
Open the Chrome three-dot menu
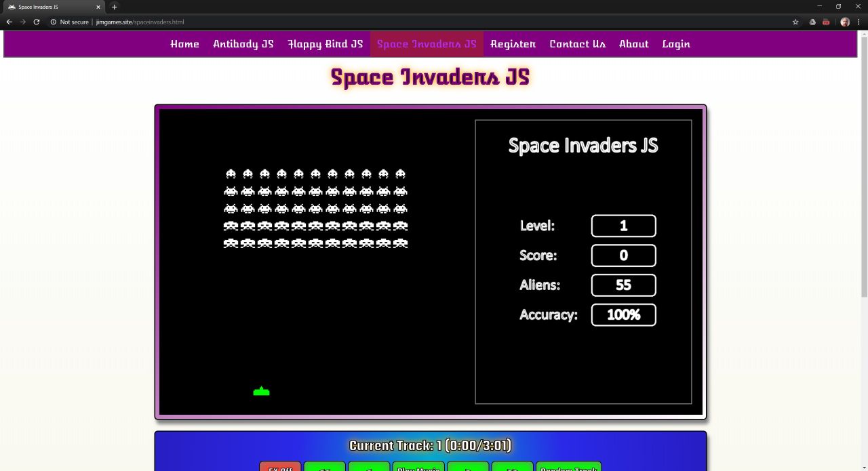[859, 22]
